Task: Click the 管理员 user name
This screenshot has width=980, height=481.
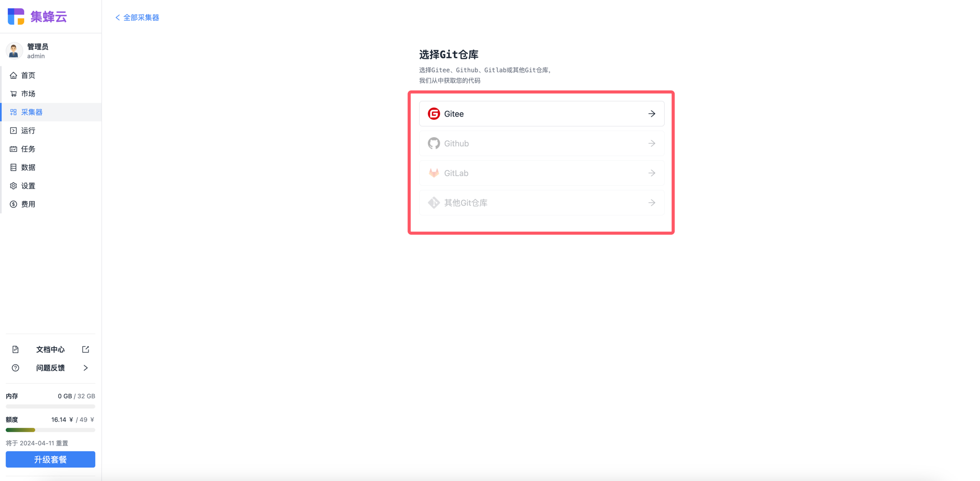Action: [37, 47]
